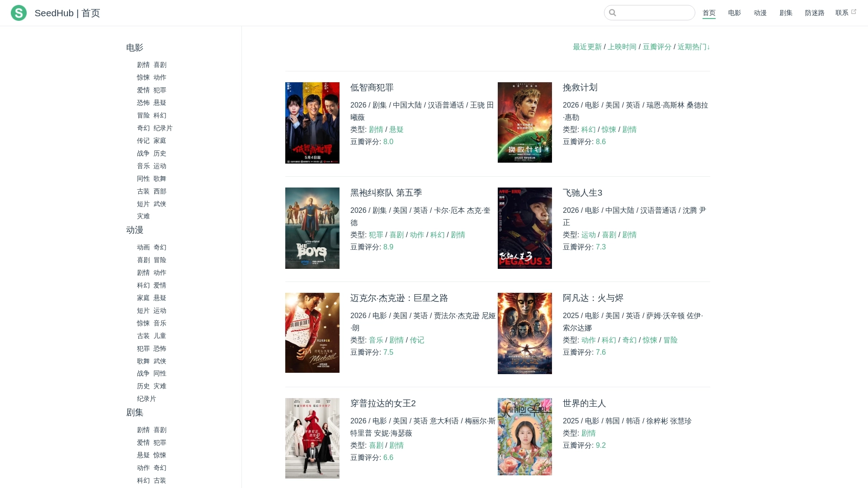868x488 pixels.
Task: Click the search magnifier icon
Action: point(613,13)
